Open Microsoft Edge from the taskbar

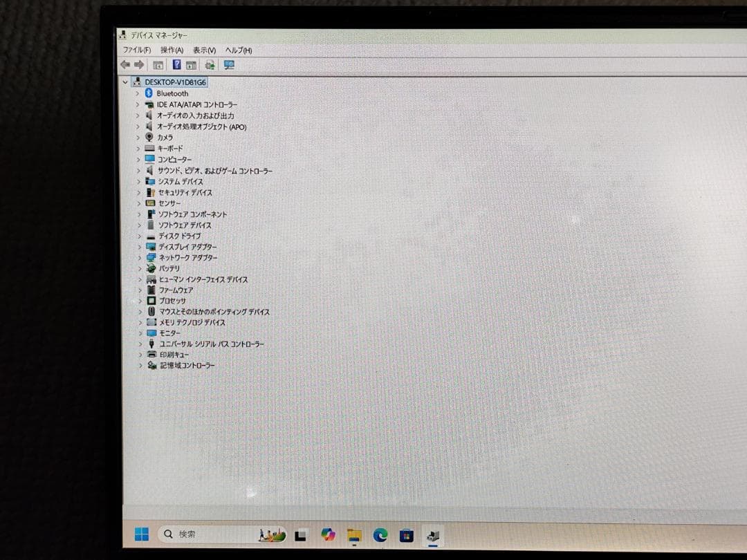tap(380, 534)
